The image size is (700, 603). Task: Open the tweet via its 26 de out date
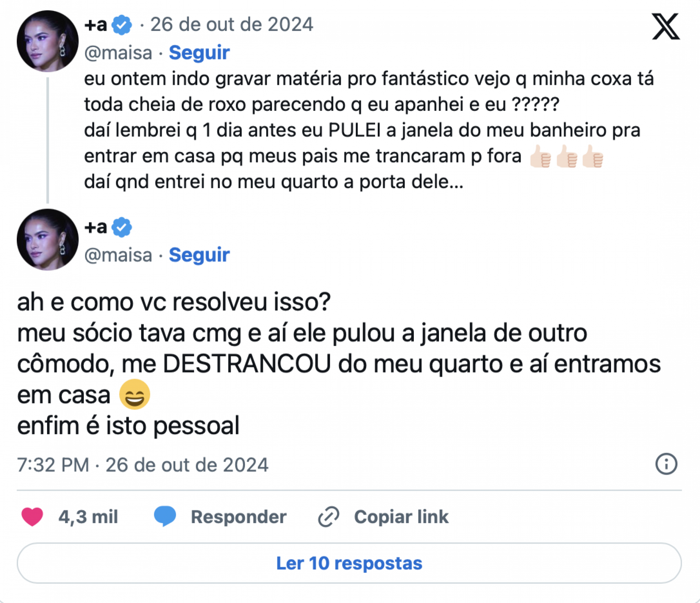pos(232,24)
